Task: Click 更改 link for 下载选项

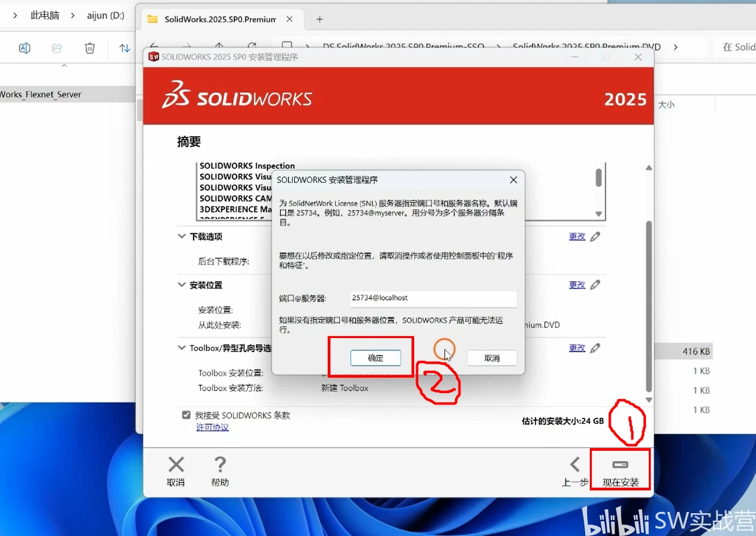Action: 577,236
